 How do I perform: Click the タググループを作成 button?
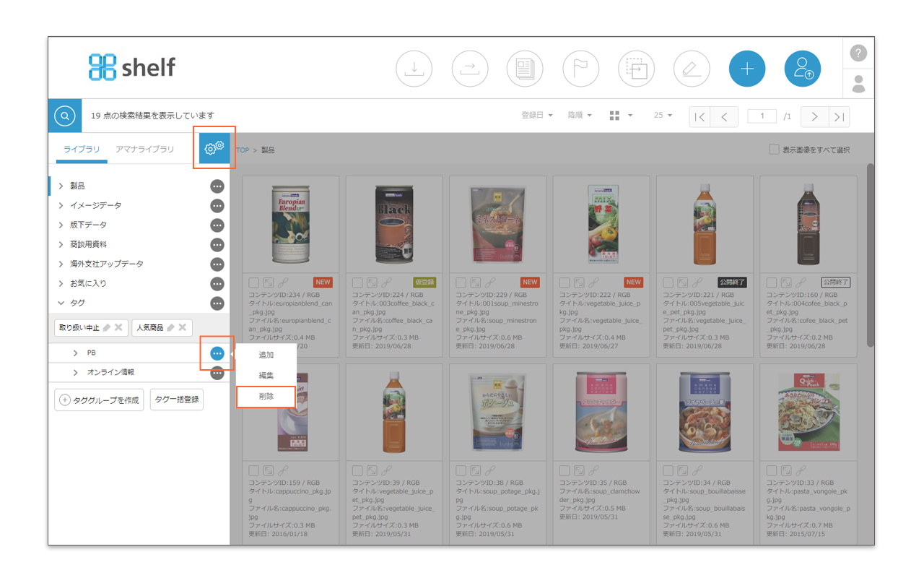(100, 400)
